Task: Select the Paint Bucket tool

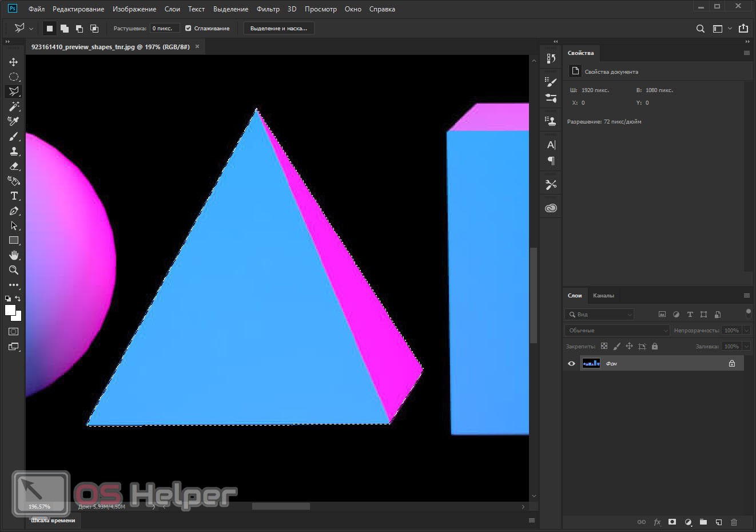Action: click(14, 181)
